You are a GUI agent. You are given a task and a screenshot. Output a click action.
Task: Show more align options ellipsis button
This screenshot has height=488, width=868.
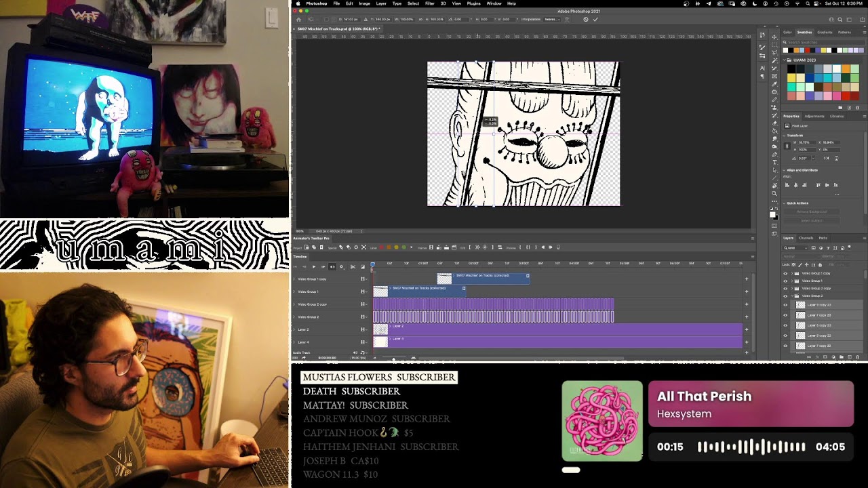point(837,194)
